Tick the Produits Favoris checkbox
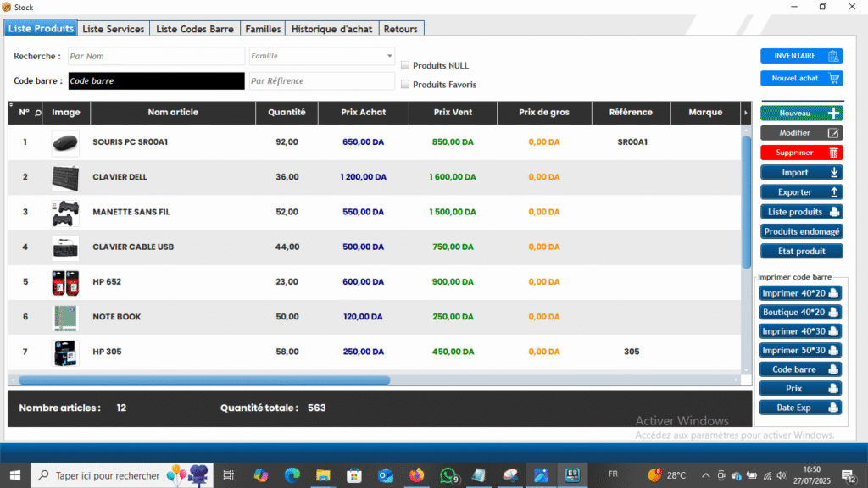Screen dimensions: 868x488 click(x=405, y=84)
